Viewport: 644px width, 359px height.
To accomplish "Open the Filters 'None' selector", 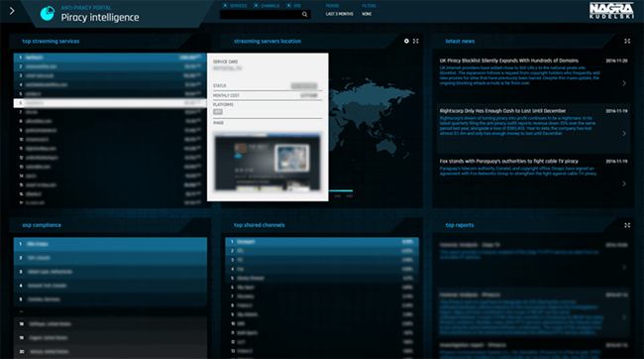I will (x=367, y=14).
